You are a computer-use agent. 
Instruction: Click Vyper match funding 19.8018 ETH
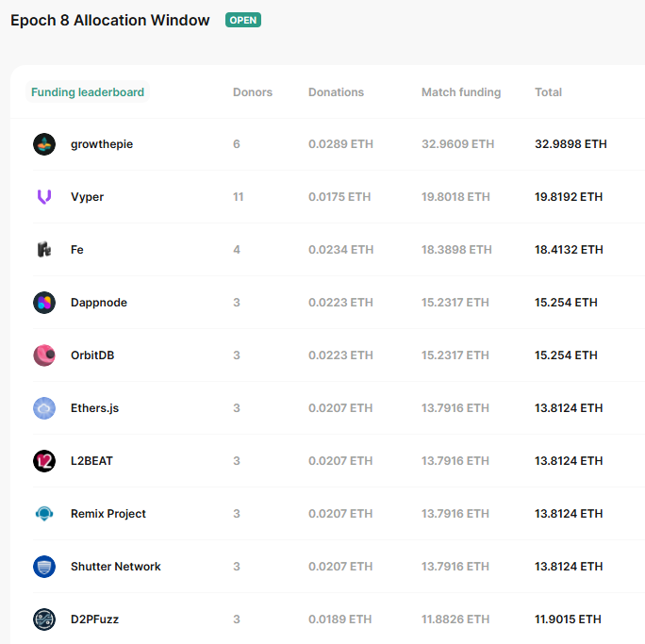(455, 197)
